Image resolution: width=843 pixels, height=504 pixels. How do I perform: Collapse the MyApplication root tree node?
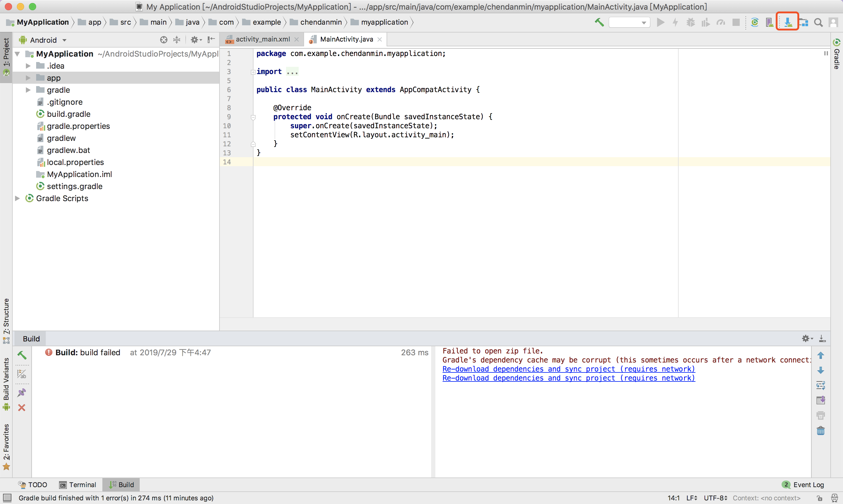[18, 54]
